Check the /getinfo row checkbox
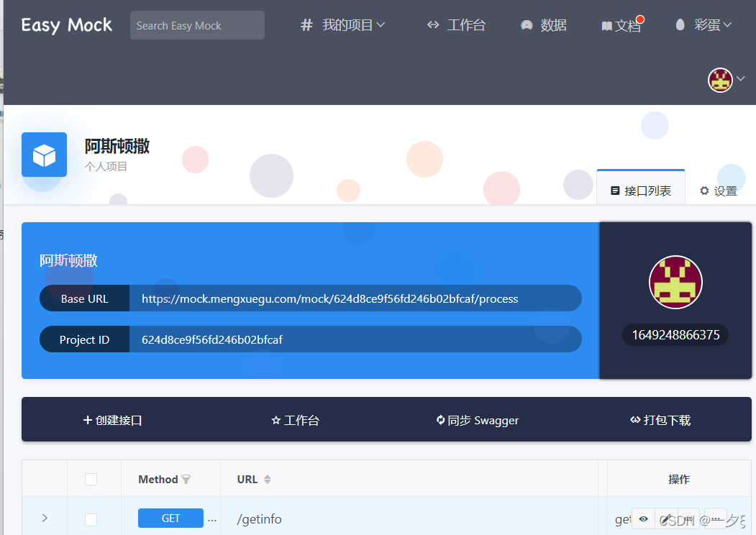This screenshot has width=756, height=535. (x=91, y=520)
